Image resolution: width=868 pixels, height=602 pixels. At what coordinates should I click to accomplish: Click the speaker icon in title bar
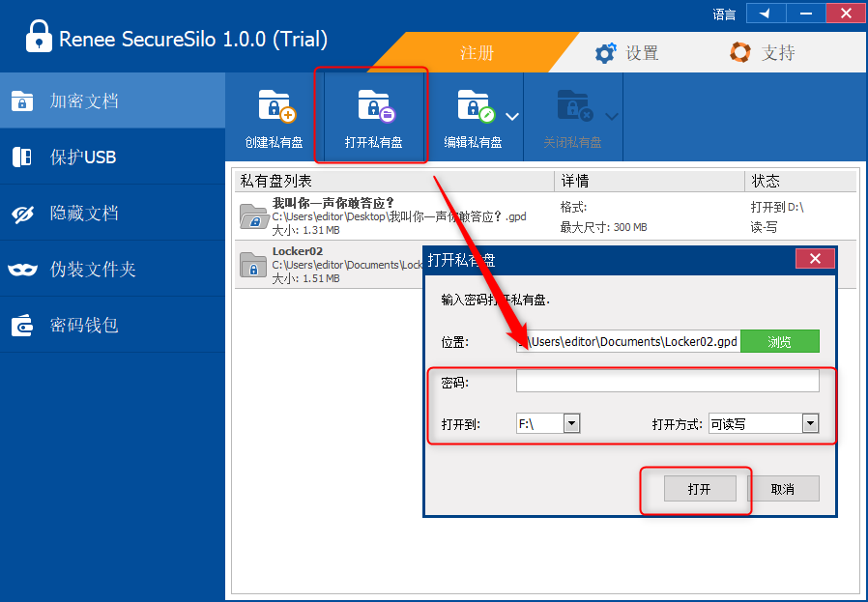coord(766,14)
